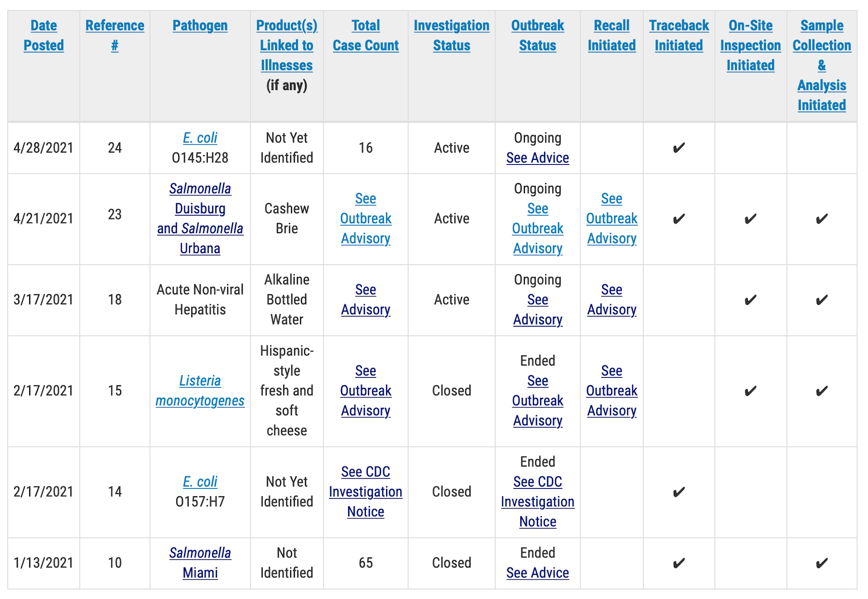Open Sample Collection & Analysis Initiated header
The height and width of the screenshot is (599, 868).
tap(821, 65)
